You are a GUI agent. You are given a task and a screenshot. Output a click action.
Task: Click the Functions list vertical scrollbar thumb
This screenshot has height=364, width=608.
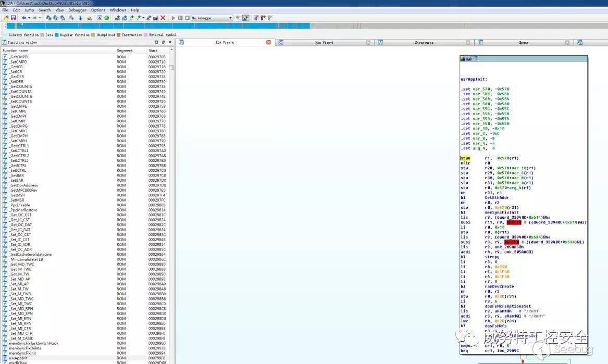171,68
